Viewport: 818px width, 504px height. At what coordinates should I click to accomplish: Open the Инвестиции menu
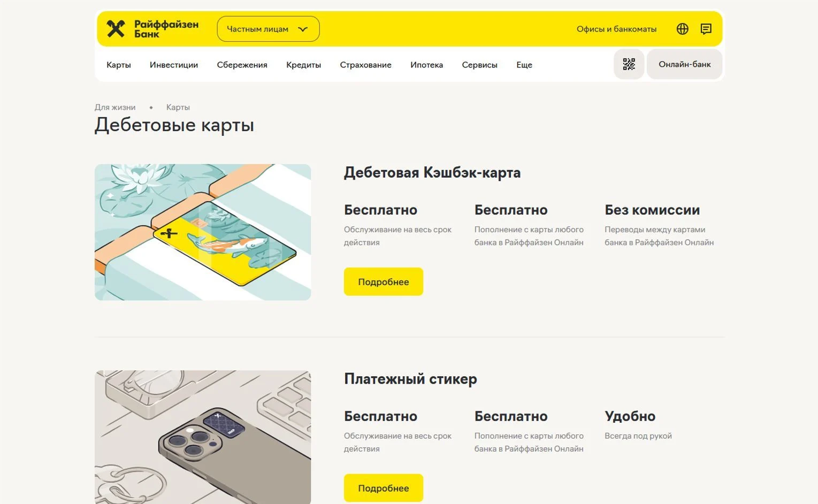174,65
